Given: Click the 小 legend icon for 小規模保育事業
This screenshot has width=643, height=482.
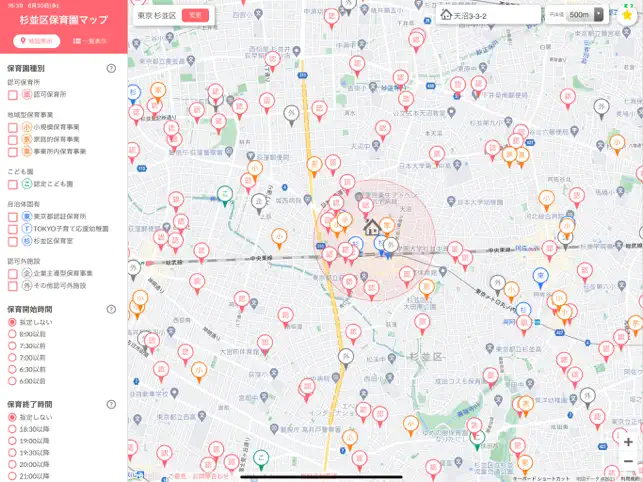Looking at the screenshot, I should click(27, 127).
